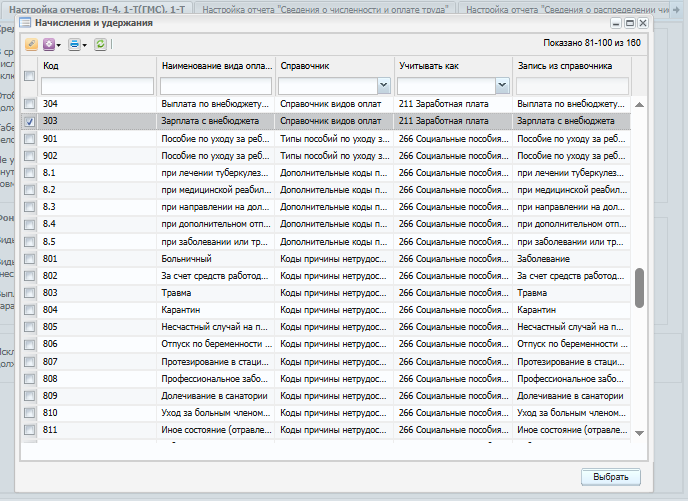Select the Зарплата с внебюджета name cell
This screenshot has width=688, height=501.
point(216,121)
